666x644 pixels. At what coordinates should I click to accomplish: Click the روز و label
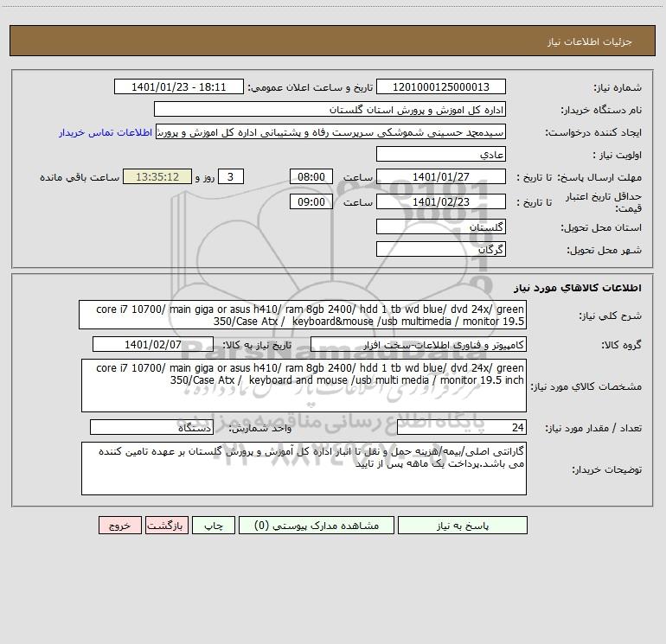point(205,177)
